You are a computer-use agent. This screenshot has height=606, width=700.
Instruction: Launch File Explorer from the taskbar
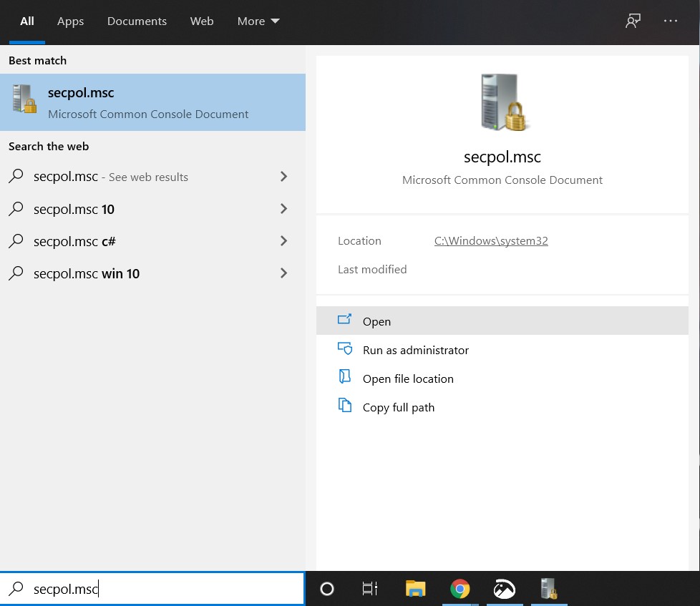coord(415,589)
